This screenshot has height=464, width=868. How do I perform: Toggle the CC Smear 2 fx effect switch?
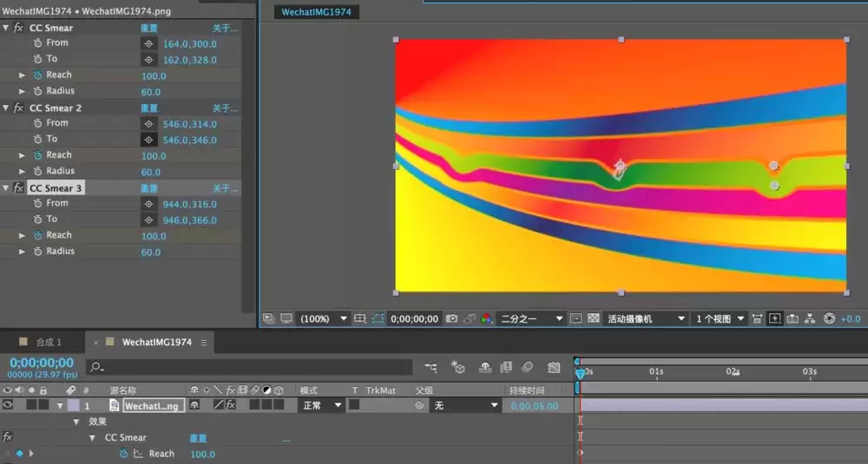pyautogui.click(x=17, y=108)
